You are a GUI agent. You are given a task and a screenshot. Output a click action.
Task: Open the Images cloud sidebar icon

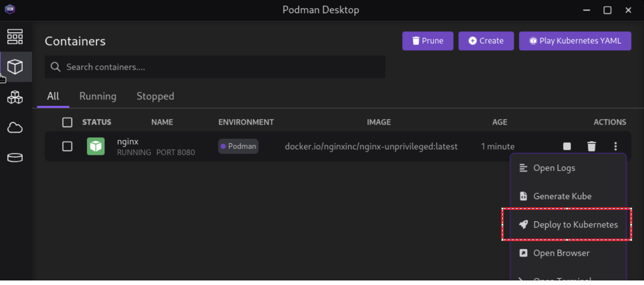point(15,128)
